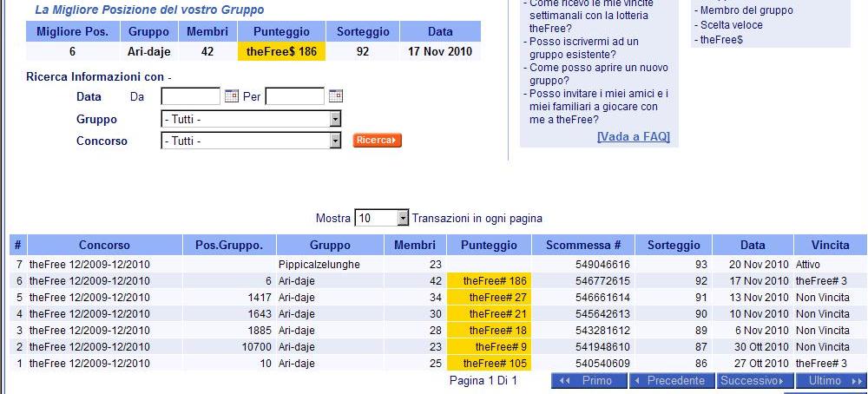Click the Successivo next page button
This screenshot has width=868, height=394.
753,381
